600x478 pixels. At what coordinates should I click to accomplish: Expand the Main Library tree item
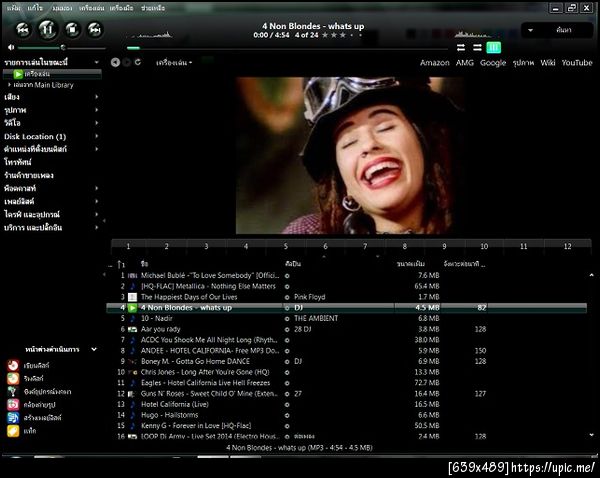point(9,85)
